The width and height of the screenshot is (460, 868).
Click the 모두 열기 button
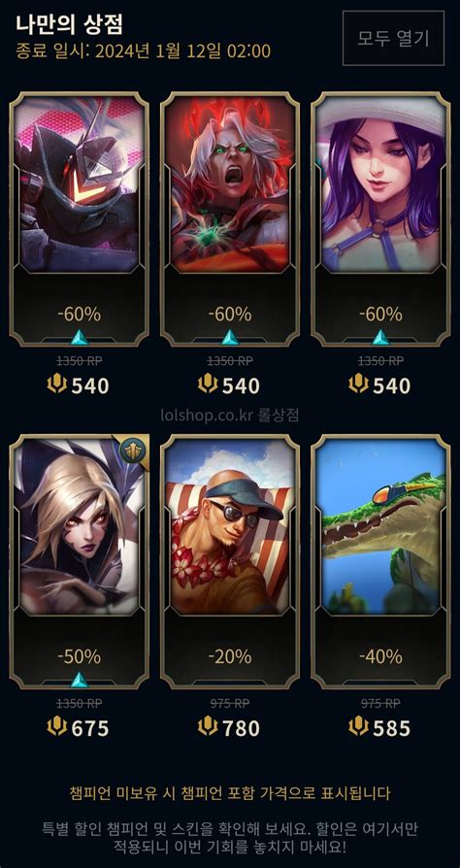coord(393,38)
